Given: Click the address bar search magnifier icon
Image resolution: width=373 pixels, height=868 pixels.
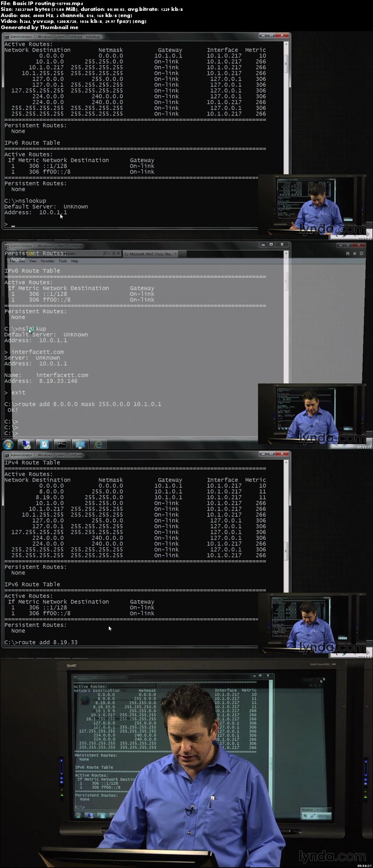Looking at the screenshot, I should tap(105, 254).
